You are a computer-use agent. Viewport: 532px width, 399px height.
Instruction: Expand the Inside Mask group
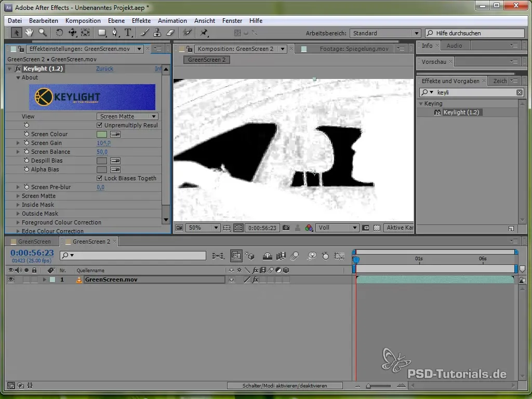click(x=18, y=205)
